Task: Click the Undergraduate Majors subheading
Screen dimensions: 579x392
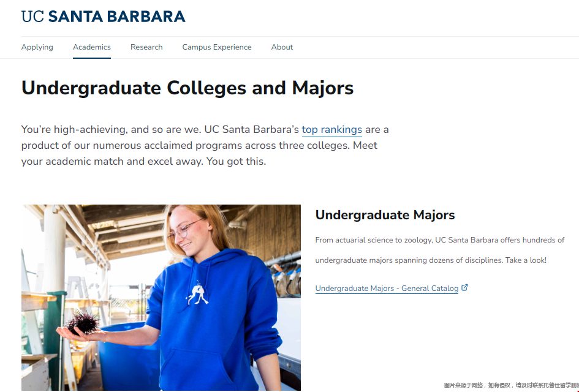Action: point(385,215)
